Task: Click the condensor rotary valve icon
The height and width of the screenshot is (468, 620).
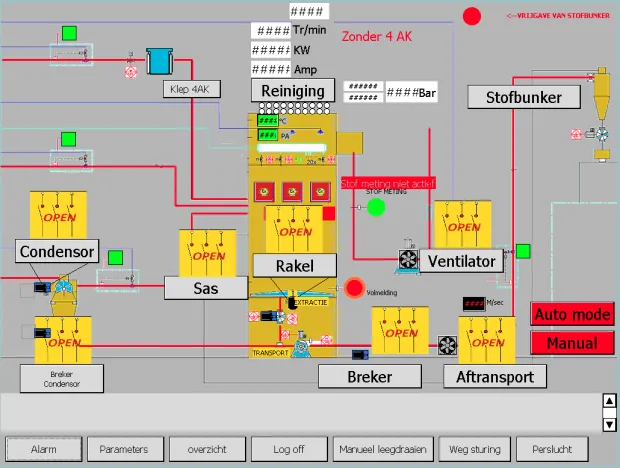Action: point(63,286)
